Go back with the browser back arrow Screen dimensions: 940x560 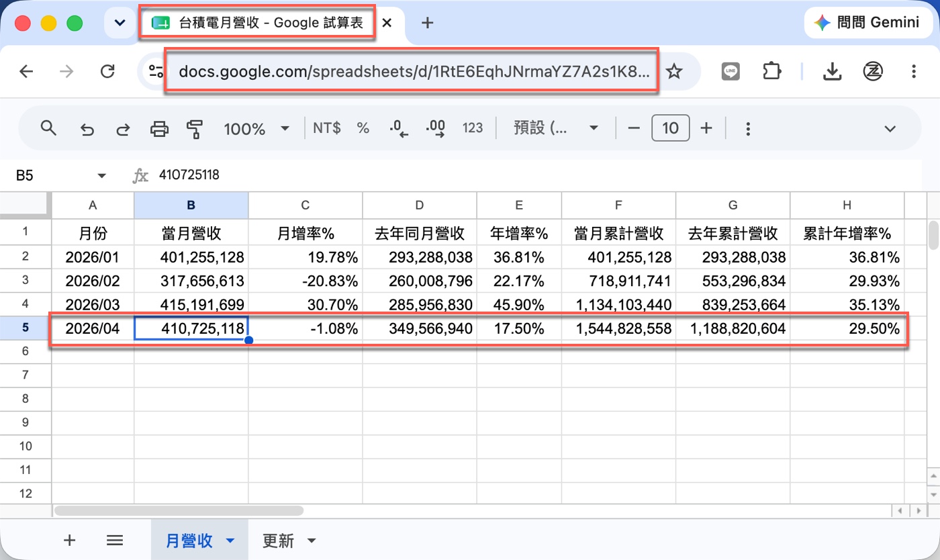click(26, 72)
